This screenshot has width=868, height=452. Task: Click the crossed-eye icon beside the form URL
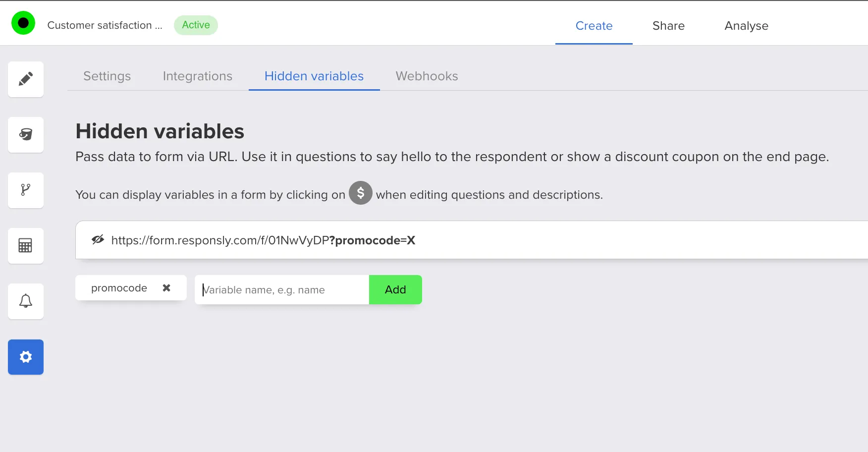point(98,240)
